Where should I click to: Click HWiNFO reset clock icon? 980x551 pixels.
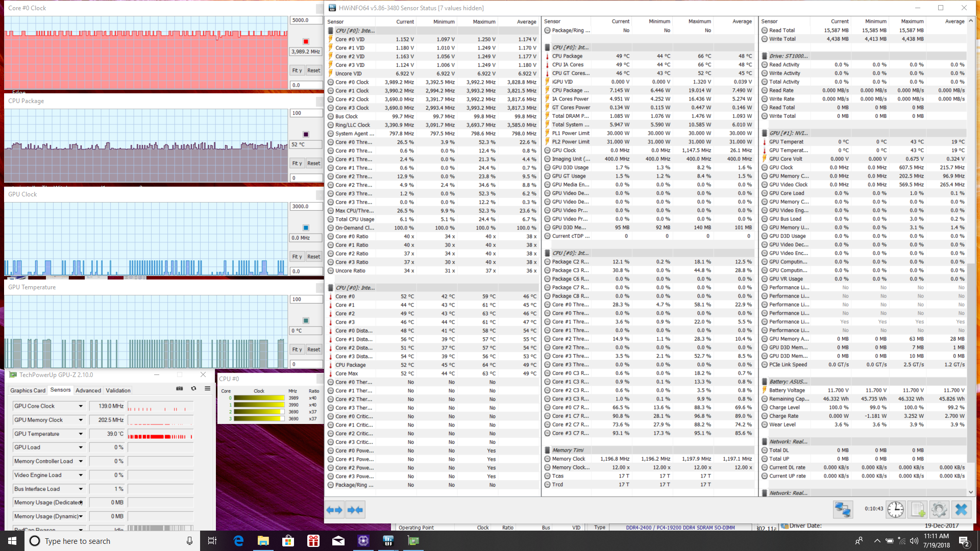[x=895, y=509]
